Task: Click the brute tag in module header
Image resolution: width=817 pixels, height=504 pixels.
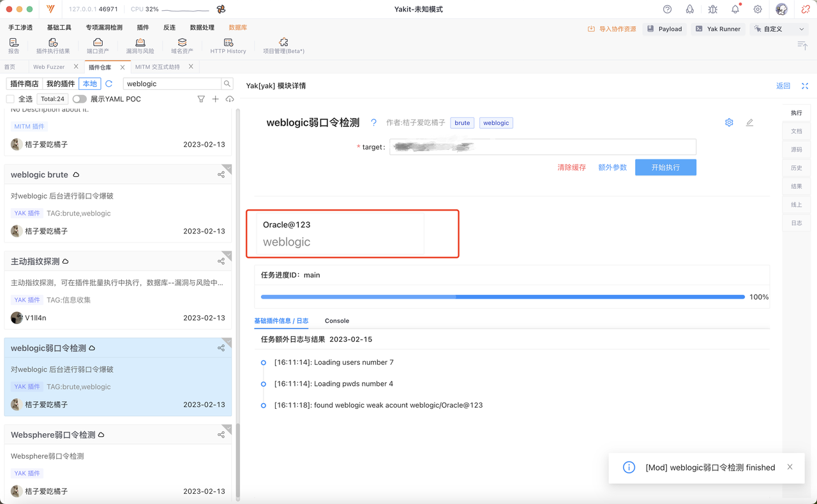Action: point(462,122)
